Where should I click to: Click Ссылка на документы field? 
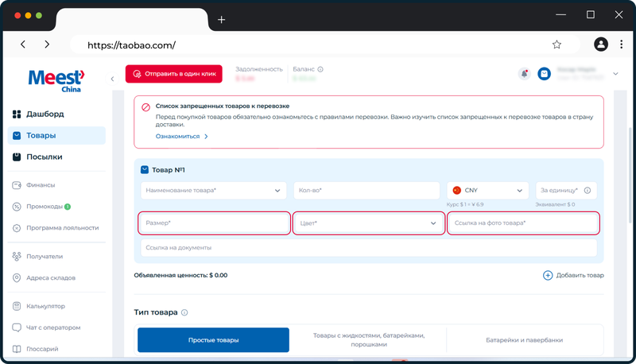point(369,248)
